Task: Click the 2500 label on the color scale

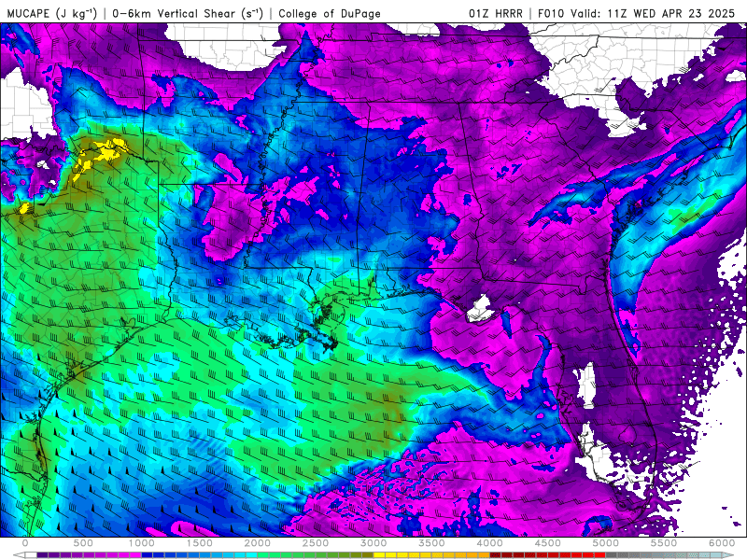Action: (316, 543)
